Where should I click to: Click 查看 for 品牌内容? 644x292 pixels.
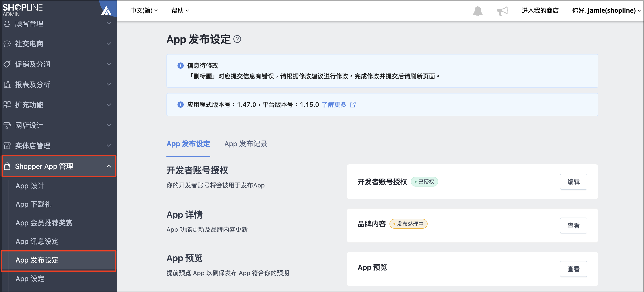click(x=573, y=226)
